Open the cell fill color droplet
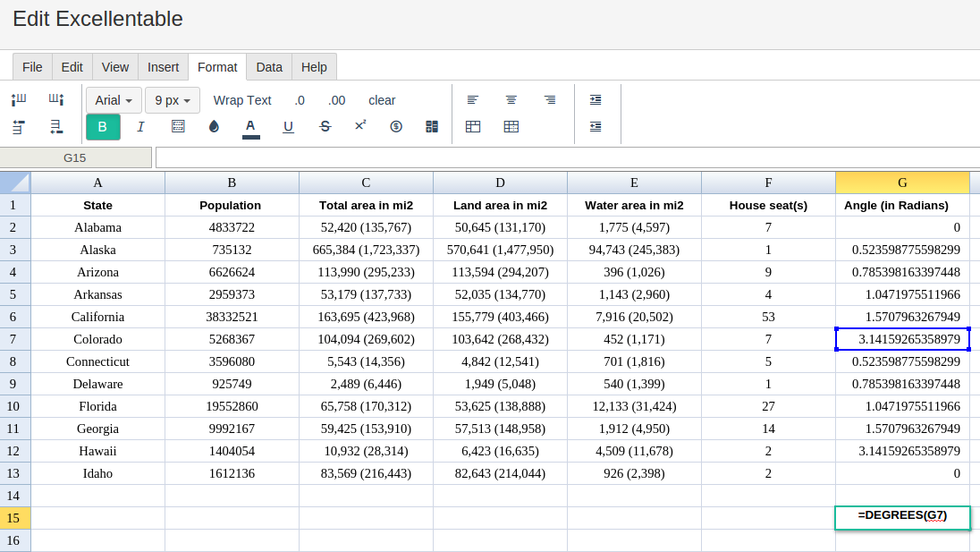This screenshot has height=552, width=980. tap(214, 127)
